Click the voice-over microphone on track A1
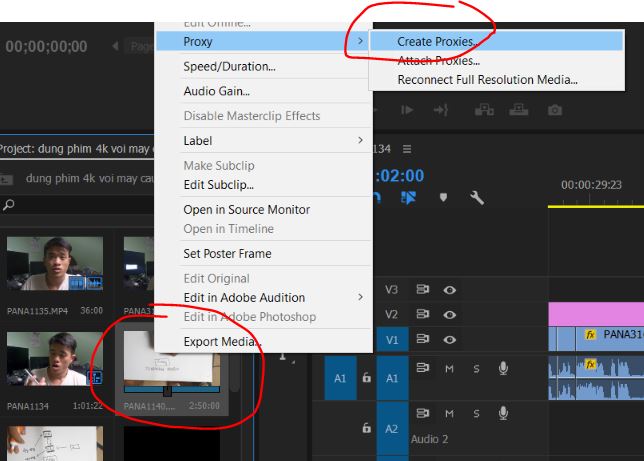This screenshot has width=644, height=461. pos(503,369)
